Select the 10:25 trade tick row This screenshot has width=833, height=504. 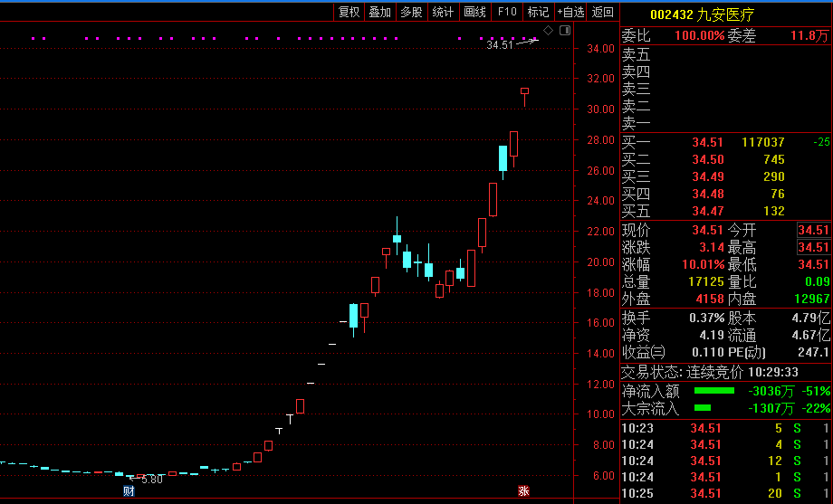point(725,493)
